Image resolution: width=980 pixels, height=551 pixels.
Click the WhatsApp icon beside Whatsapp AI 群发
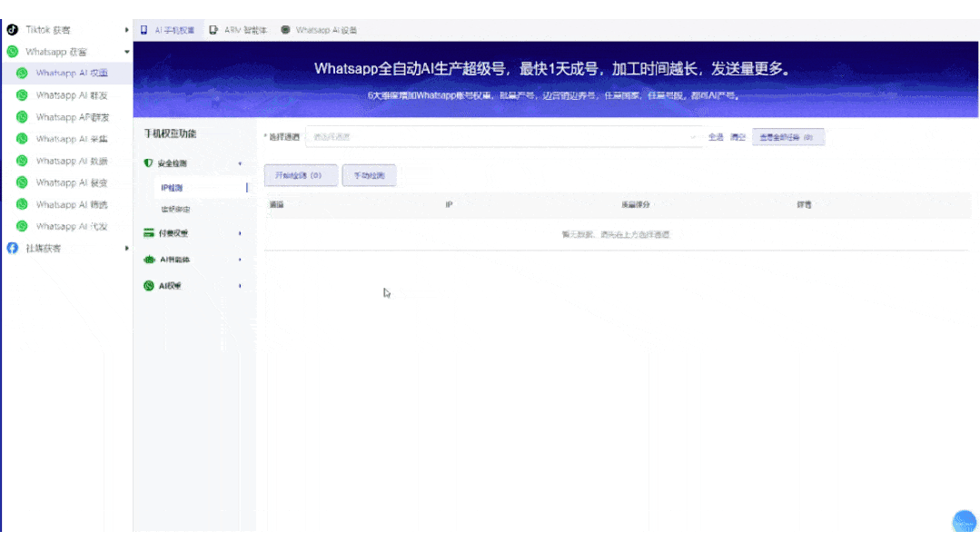point(22,94)
